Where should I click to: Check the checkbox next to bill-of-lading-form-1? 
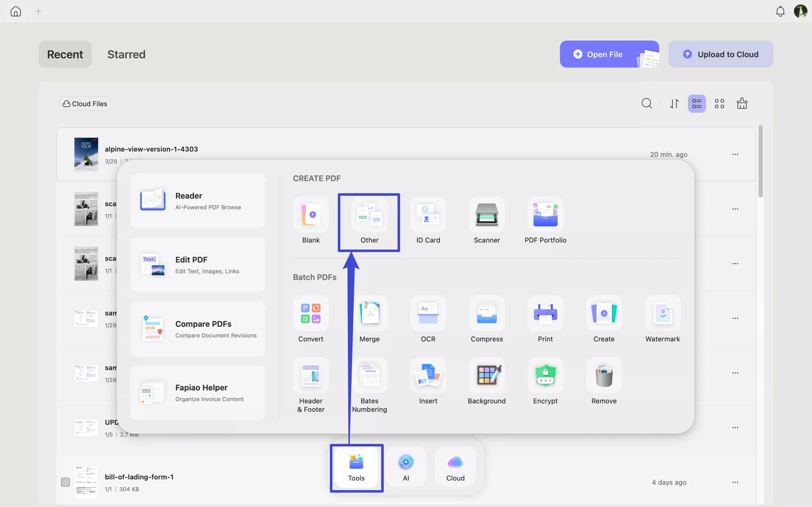click(x=66, y=482)
